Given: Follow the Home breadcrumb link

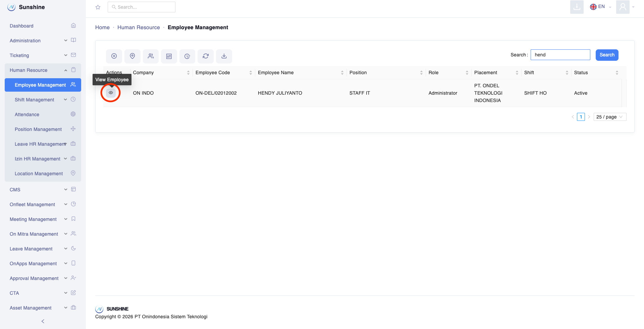Looking at the screenshot, I should (x=102, y=28).
